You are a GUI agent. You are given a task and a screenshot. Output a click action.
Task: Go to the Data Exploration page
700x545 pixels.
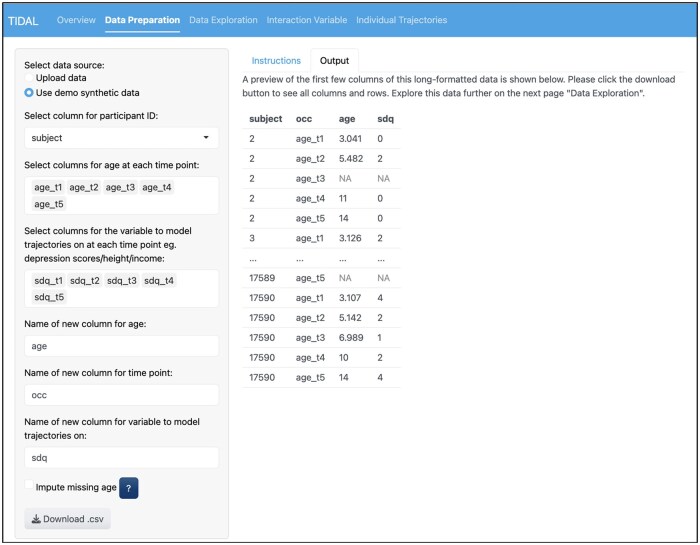click(223, 20)
